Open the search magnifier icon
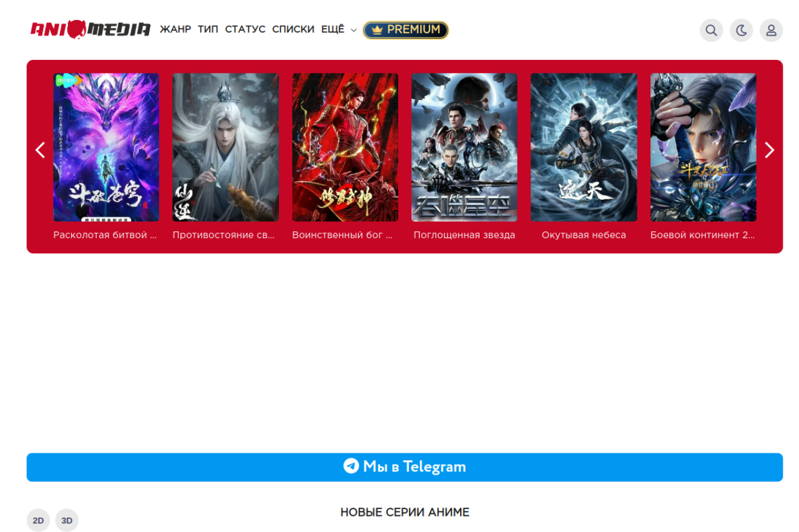Image resolution: width=799 pixels, height=532 pixels. [711, 30]
